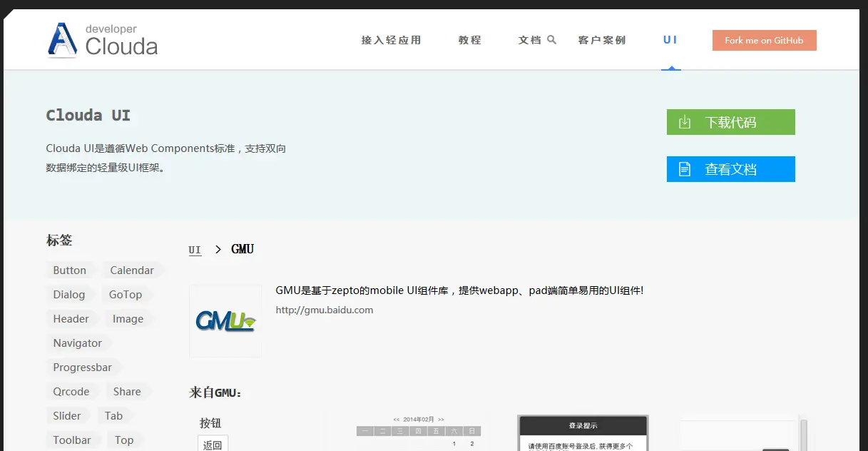The width and height of the screenshot is (868, 451).
Task: Select the UI navigation tab
Action: point(670,40)
